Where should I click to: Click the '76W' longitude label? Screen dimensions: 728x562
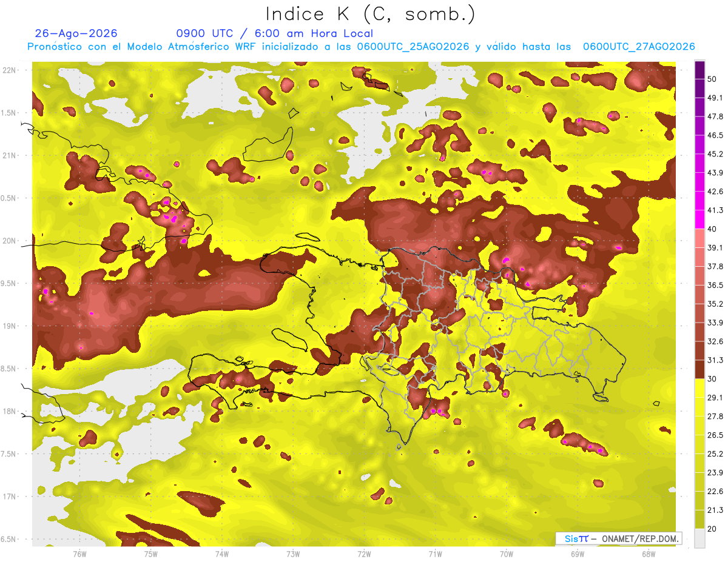(79, 555)
